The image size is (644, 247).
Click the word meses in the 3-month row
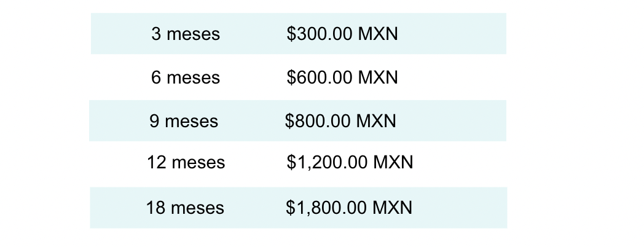(194, 34)
